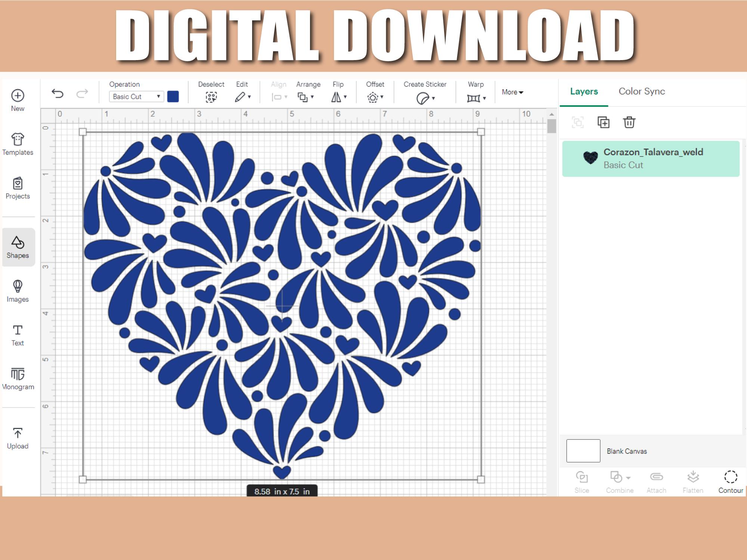
Task: Switch to the Color Sync tab
Action: [x=641, y=91]
